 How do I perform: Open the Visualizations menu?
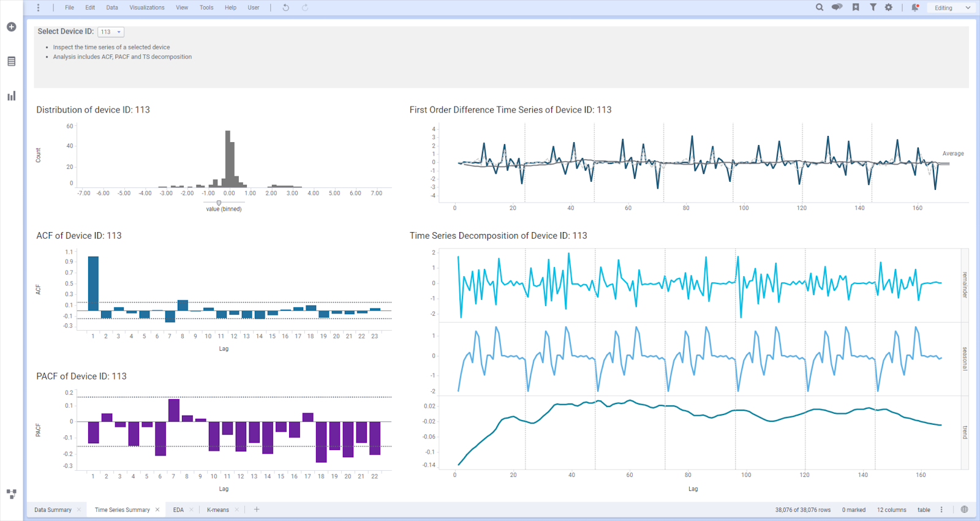click(x=147, y=8)
